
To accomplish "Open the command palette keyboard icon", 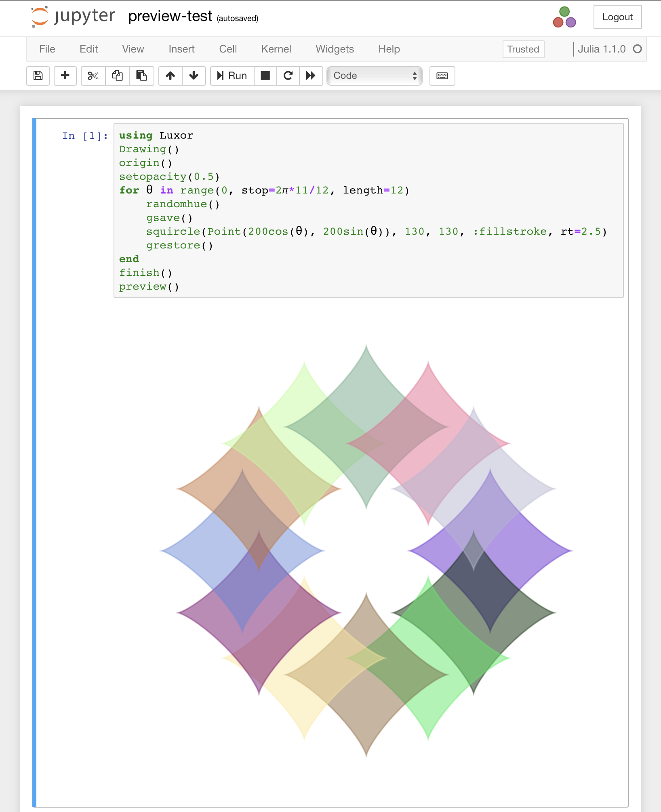I will pos(442,76).
